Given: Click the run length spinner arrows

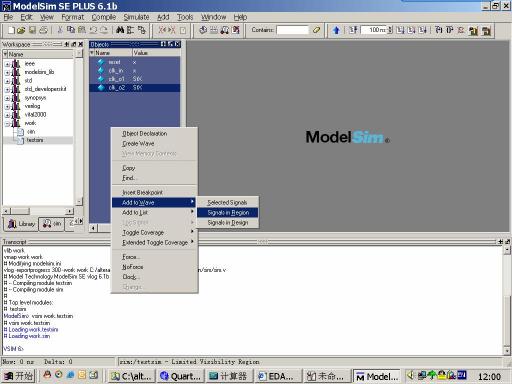Looking at the screenshot, I should click(x=390, y=30).
